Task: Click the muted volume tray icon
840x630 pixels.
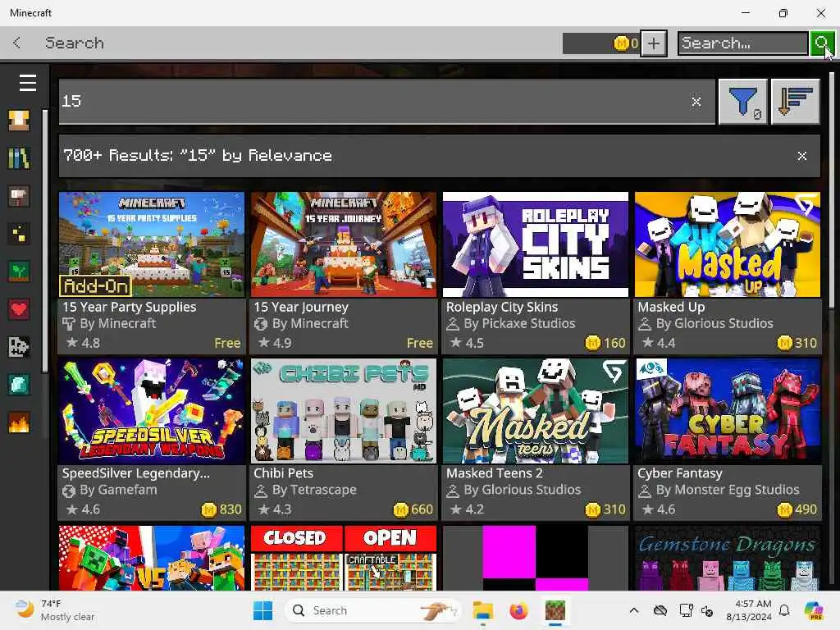Action: [707, 610]
